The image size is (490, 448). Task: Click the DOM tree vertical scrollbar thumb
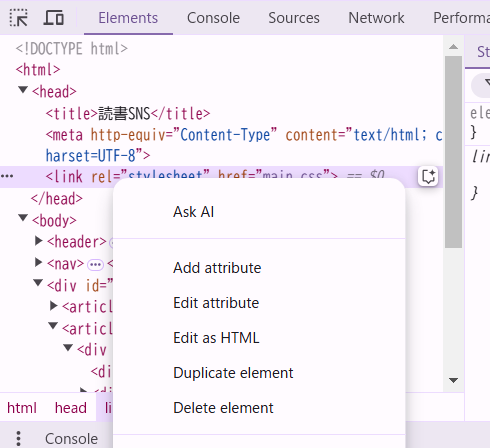[x=453, y=152]
